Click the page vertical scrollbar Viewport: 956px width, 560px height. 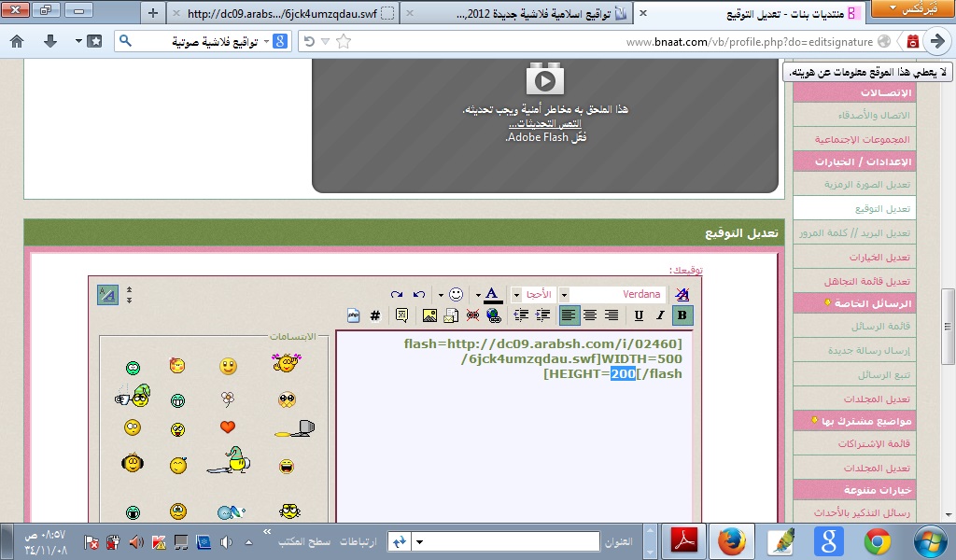tap(948, 326)
